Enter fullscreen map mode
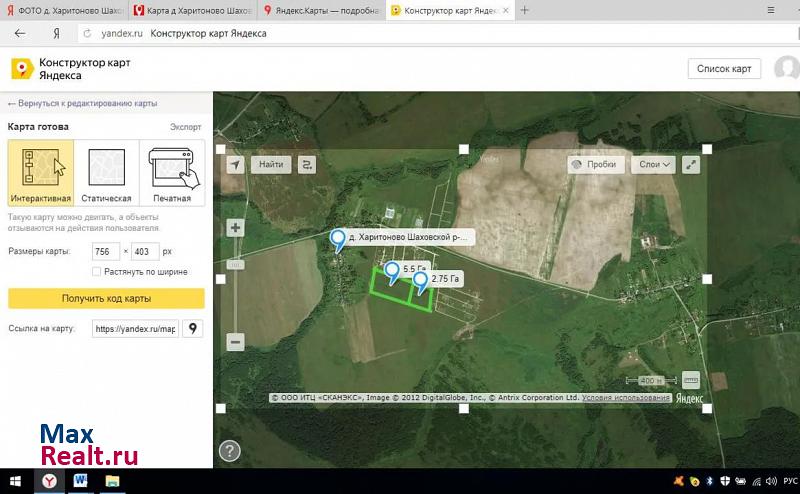This screenshot has width=800, height=494. pyautogui.click(x=691, y=164)
